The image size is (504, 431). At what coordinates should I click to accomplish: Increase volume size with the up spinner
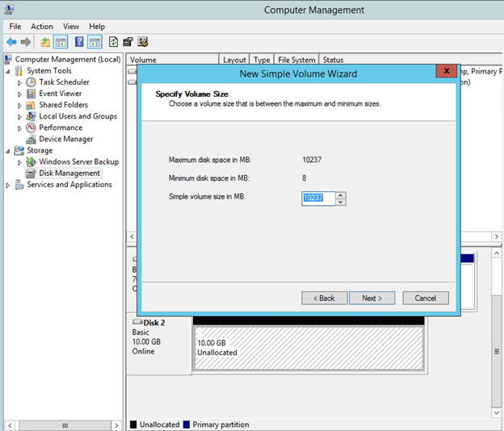(x=341, y=195)
